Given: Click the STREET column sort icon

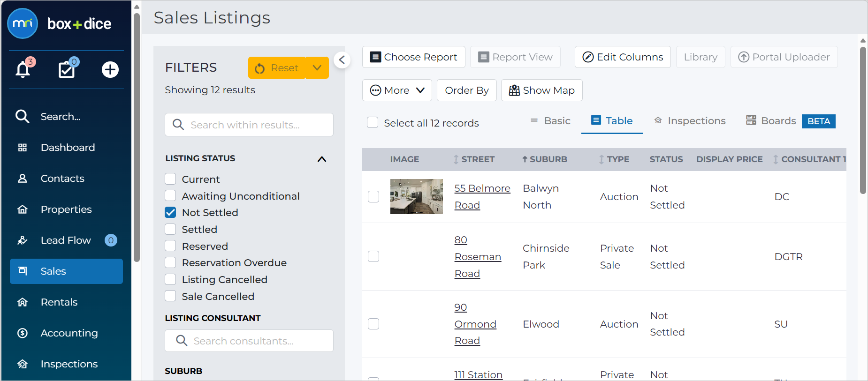Looking at the screenshot, I should coord(456,159).
